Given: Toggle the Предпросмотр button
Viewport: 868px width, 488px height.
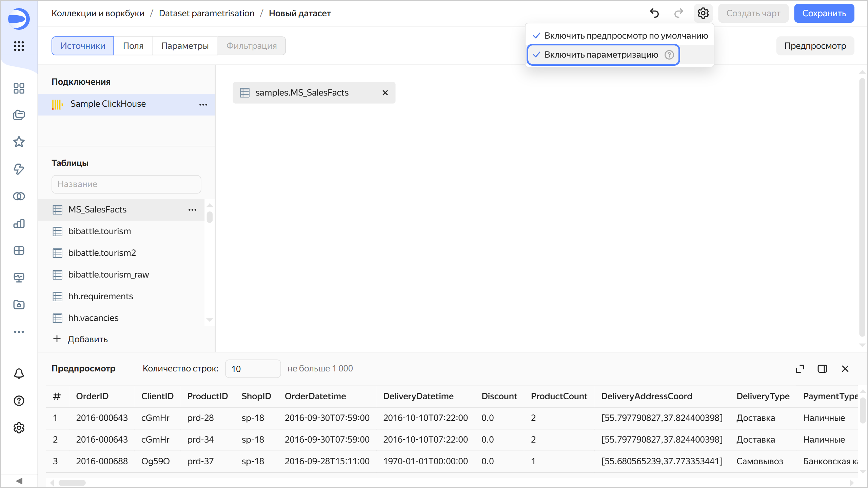Looking at the screenshot, I should click(815, 46).
